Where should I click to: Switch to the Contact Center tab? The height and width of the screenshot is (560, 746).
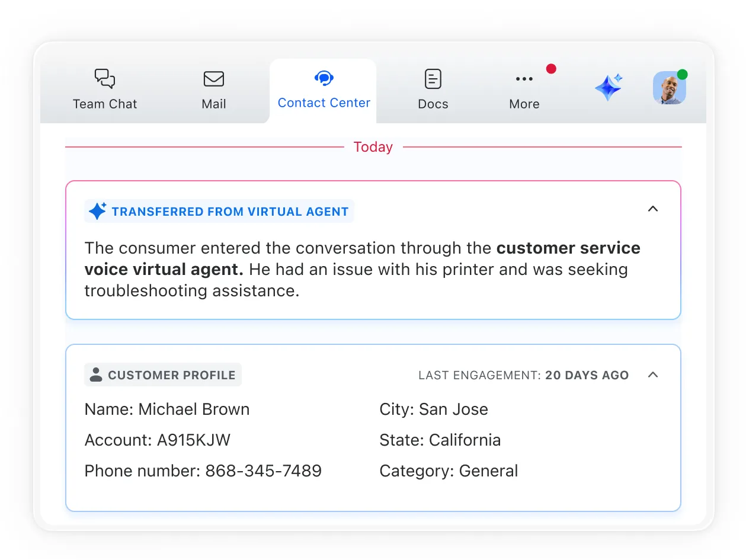(324, 90)
